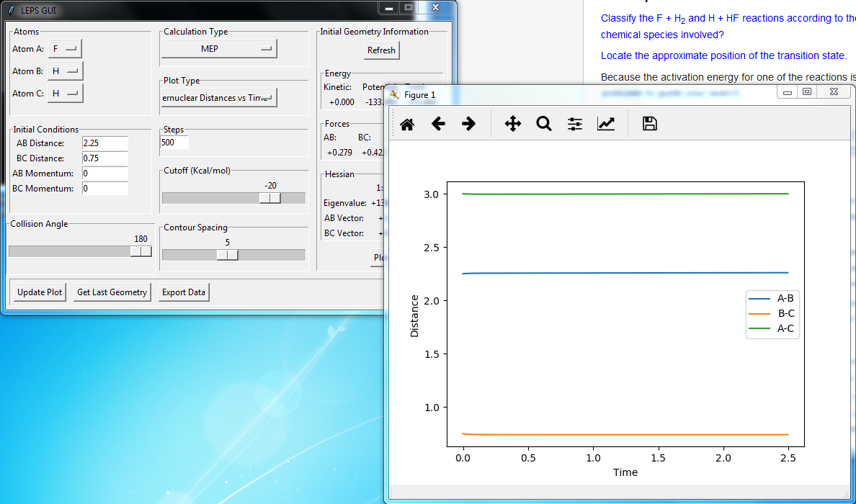Click the Refresh geometry information button
The image size is (856, 504).
[x=381, y=50]
